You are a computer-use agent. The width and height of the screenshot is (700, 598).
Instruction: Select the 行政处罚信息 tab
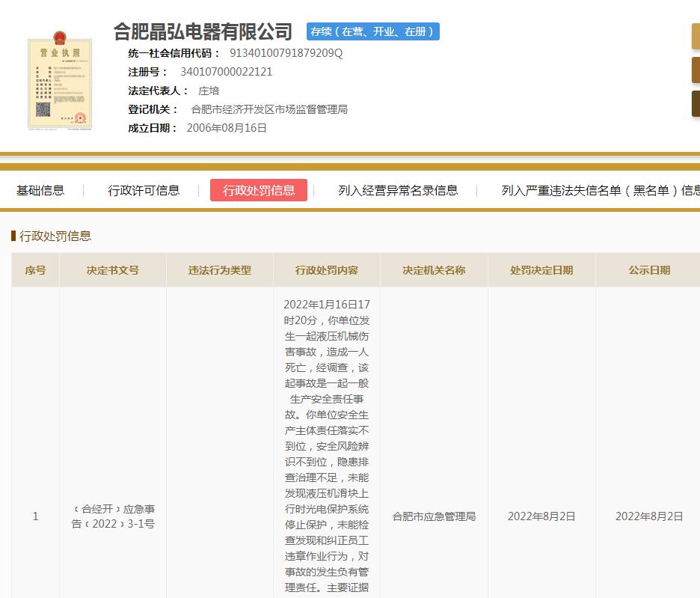click(x=259, y=190)
